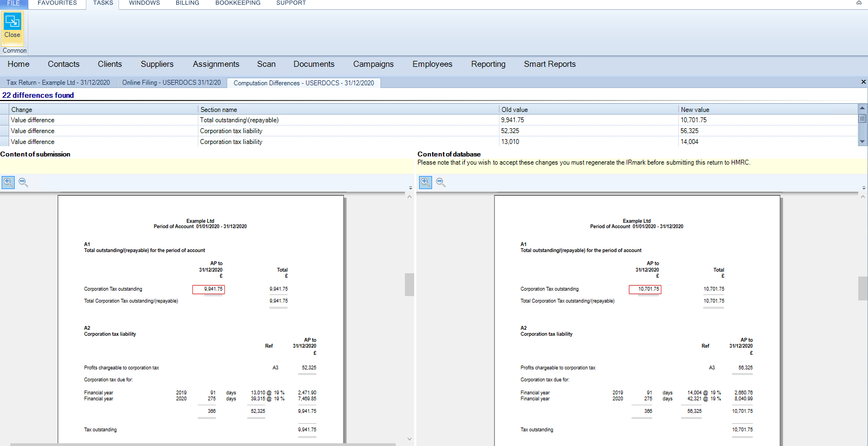Open Suppliers navigation link

tap(157, 64)
